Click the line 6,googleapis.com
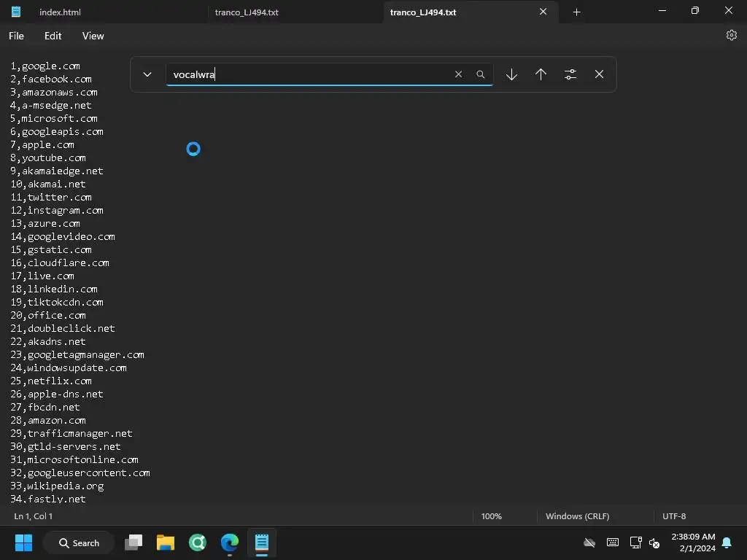The width and height of the screenshot is (747, 560). [x=57, y=131]
